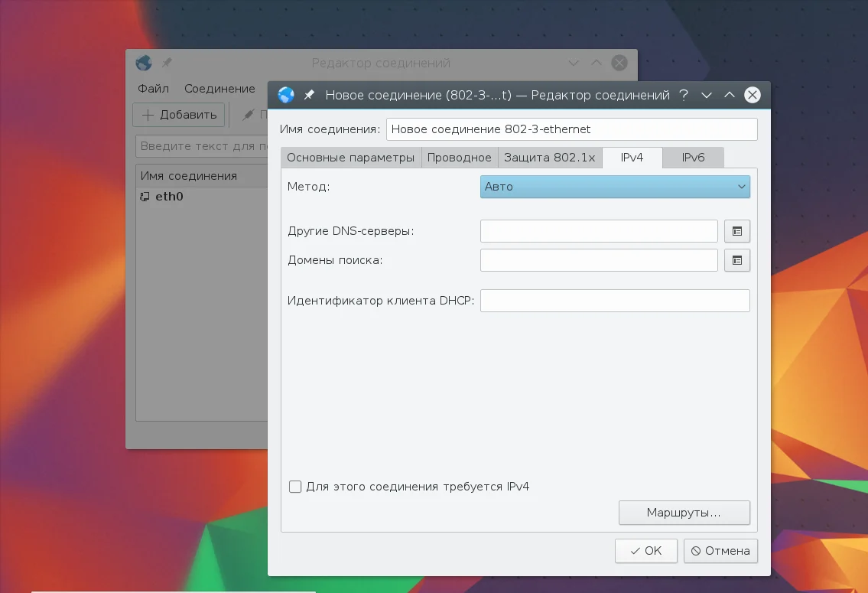Click the Отмена button
This screenshot has width=868, height=593.
click(720, 551)
